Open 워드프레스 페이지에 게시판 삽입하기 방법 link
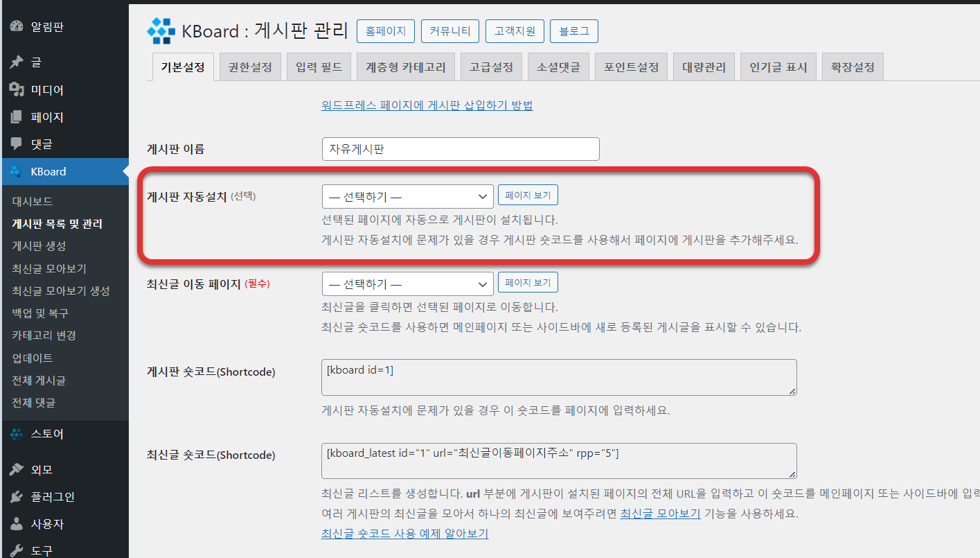Screen dimensions: 980x558 pyautogui.click(x=427, y=105)
